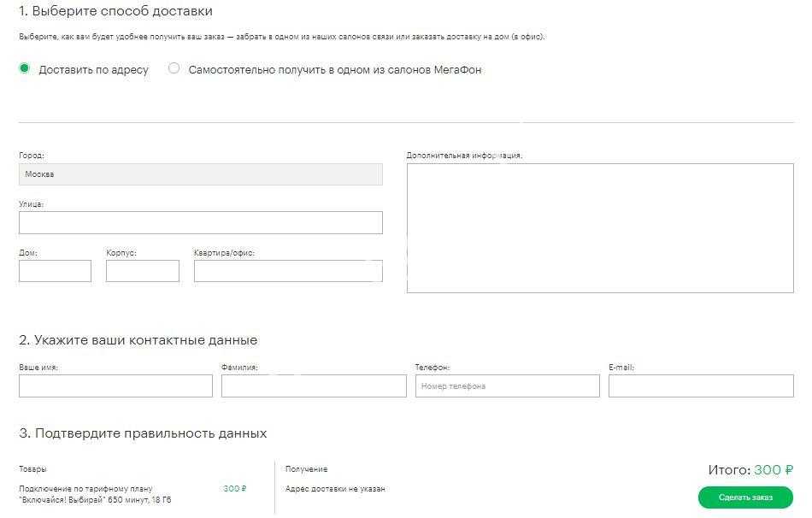The image size is (812, 518).
Task: Click the Город field showing Москва
Action: (x=200, y=174)
